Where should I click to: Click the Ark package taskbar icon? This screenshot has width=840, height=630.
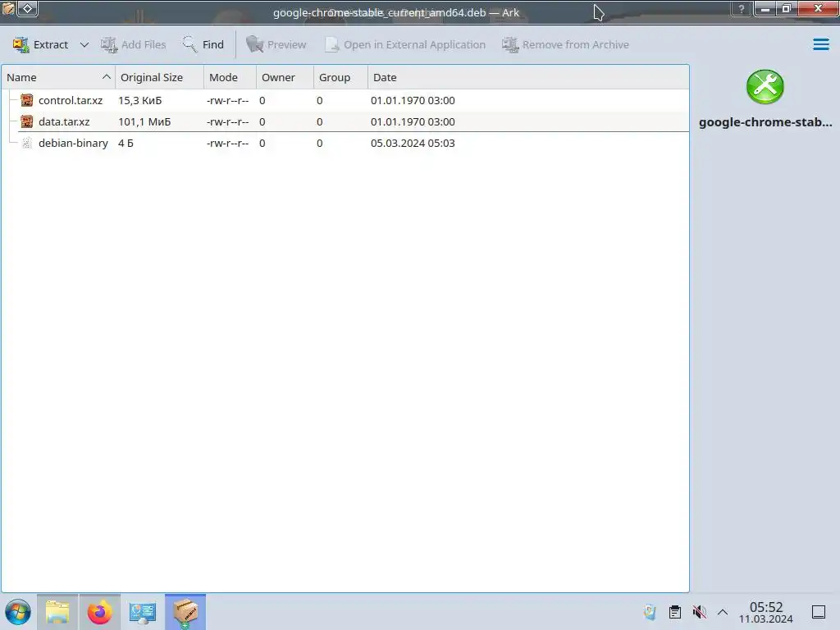pos(185,612)
